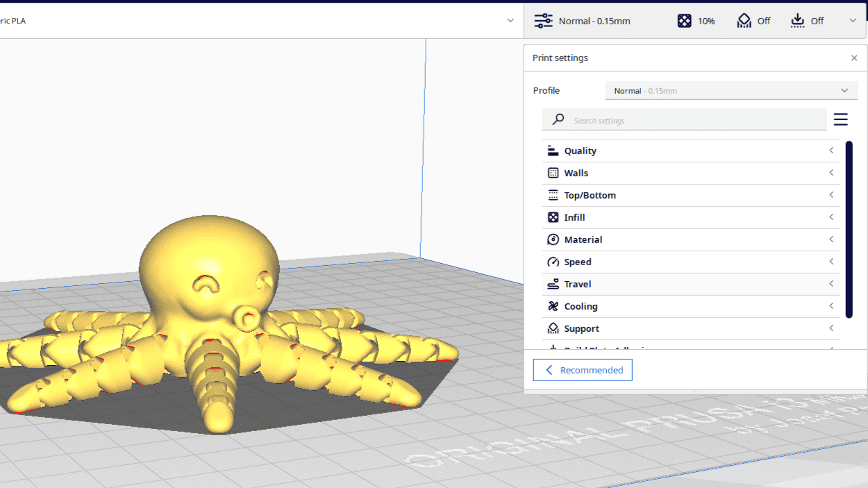Switch back to Recommended settings view
This screenshot has height=488, width=868.
[583, 370]
